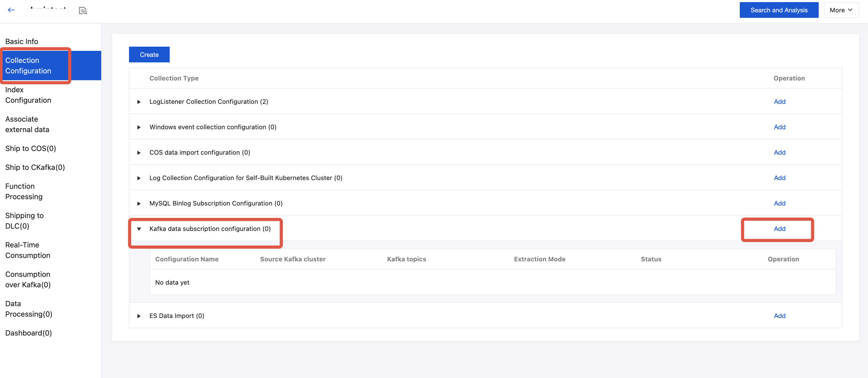Screen dimensions: 868x378
Task: Switch to Index Configuration section
Action: [x=28, y=95]
